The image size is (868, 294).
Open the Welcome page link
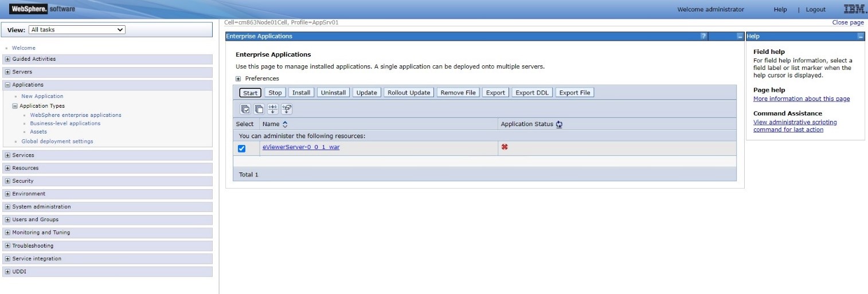pos(24,48)
